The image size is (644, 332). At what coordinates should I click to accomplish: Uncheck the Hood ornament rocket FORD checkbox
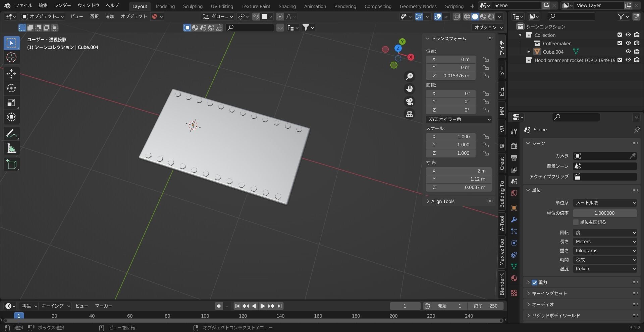(619, 60)
